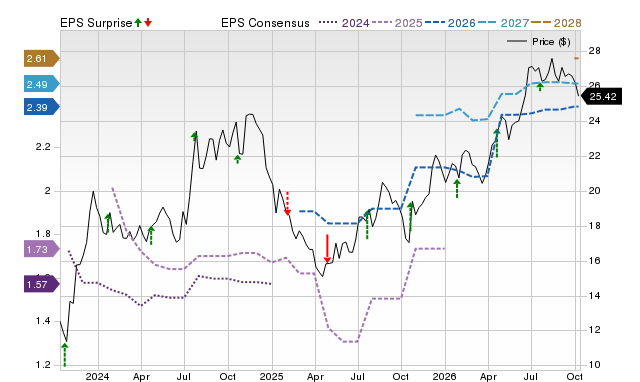This screenshot has width=640, height=382.
Task: Toggle the 2024 consensus legend entry
Action: tap(344, 23)
